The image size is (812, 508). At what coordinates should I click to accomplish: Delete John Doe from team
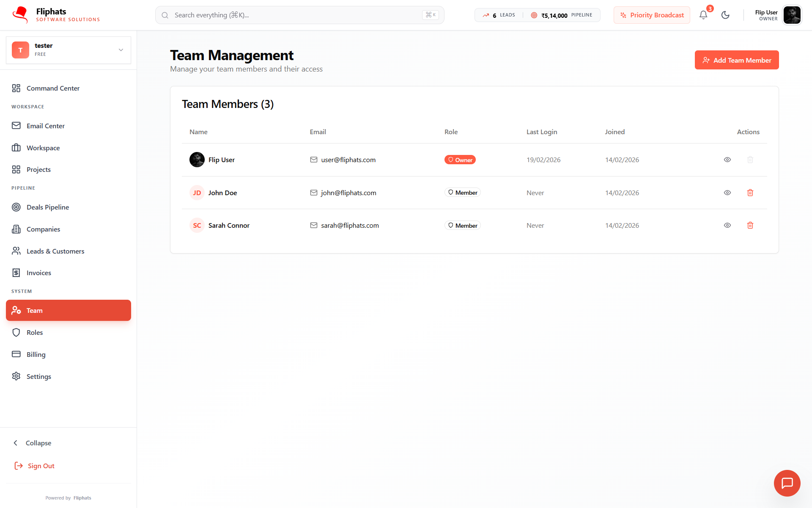pyautogui.click(x=750, y=193)
